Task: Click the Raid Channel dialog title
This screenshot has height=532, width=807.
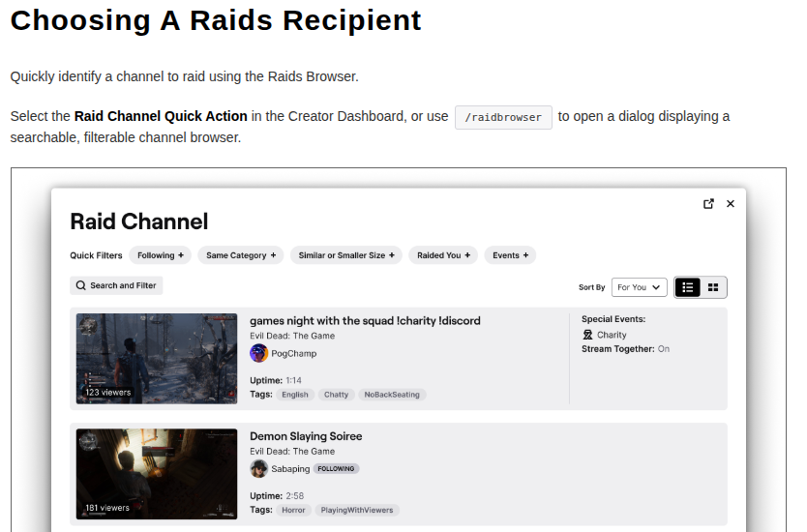Action: coord(139,222)
